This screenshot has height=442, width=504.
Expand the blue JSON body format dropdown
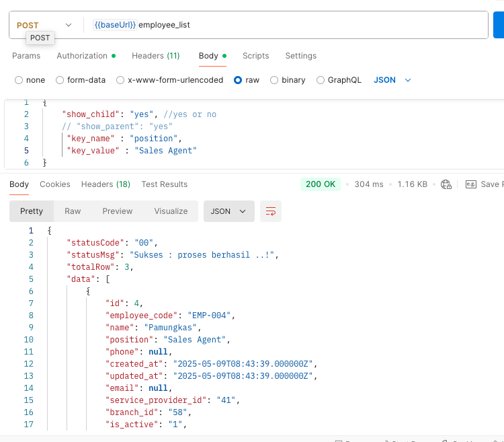392,80
